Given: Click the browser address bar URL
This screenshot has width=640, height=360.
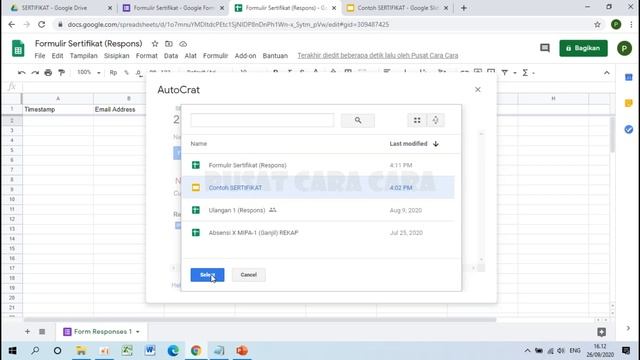Looking at the screenshot, I should point(228,24).
